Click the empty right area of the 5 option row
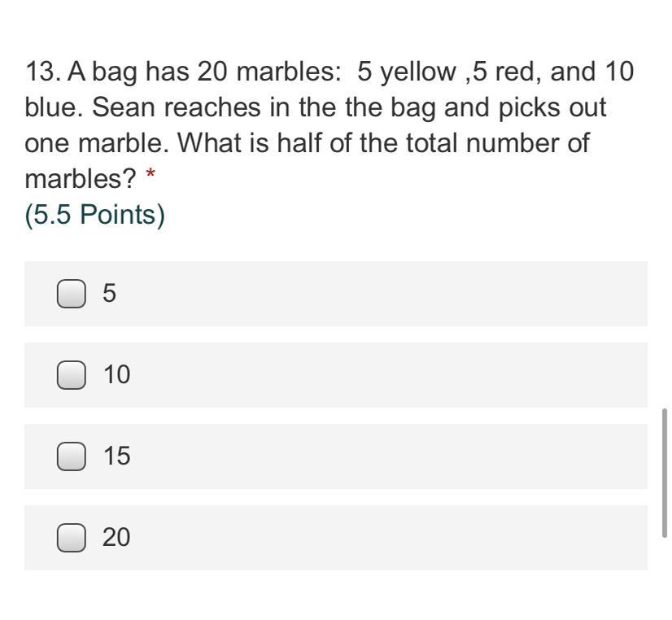 (407, 294)
